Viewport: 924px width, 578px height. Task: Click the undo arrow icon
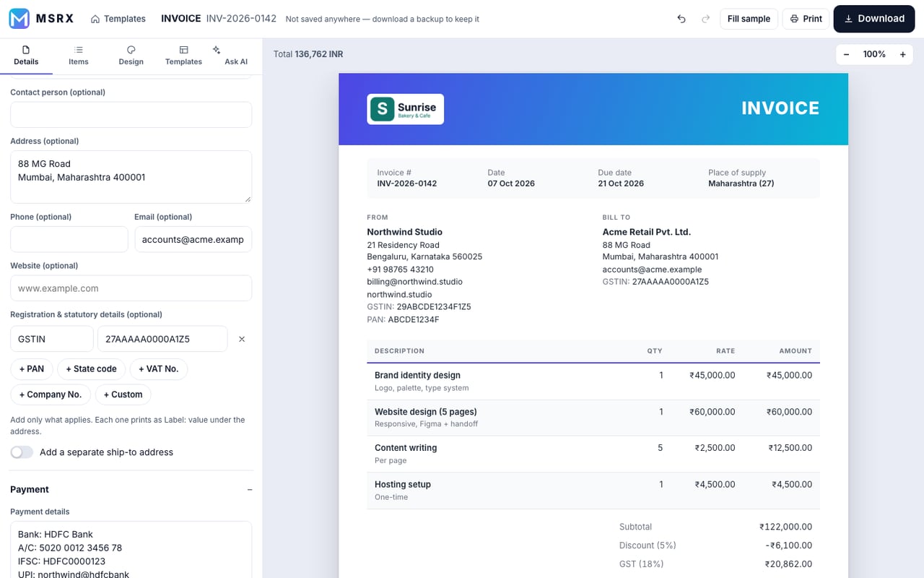[x=681, y=19]
